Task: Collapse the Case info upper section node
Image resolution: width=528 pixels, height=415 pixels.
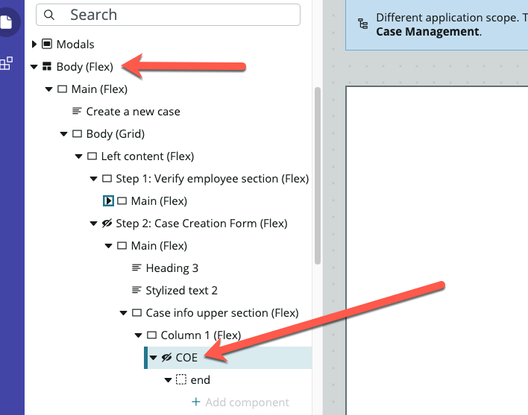Action: 123,313
